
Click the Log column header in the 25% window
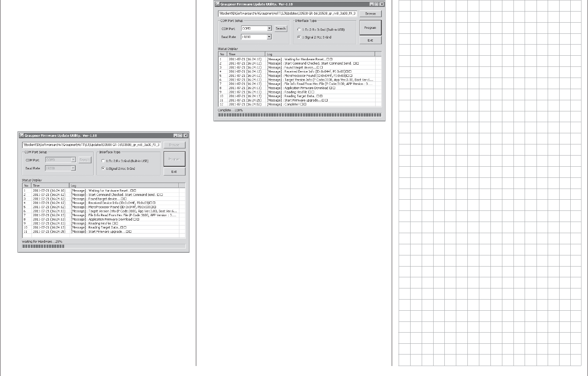click(x=124, y=186)
